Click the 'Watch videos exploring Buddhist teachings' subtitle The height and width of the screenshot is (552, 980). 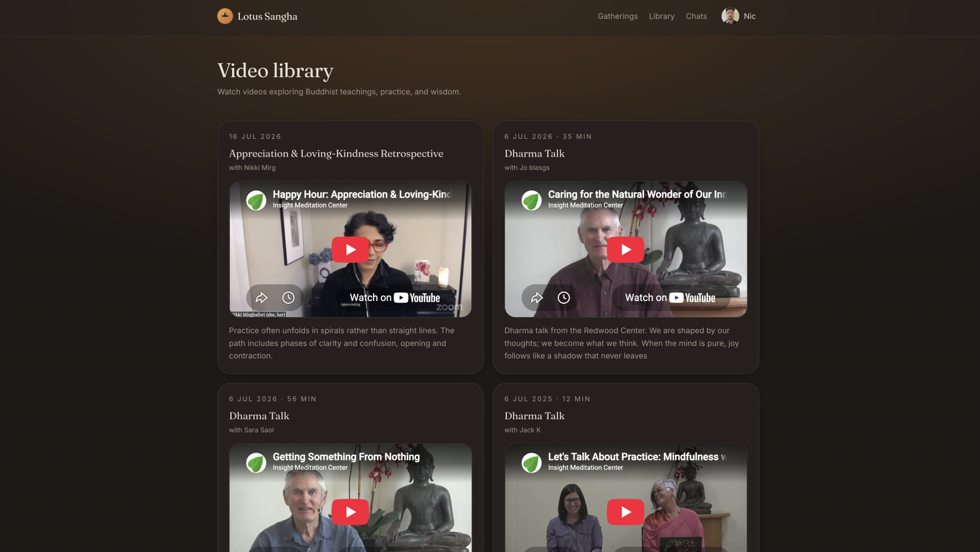tap(339, 92)
